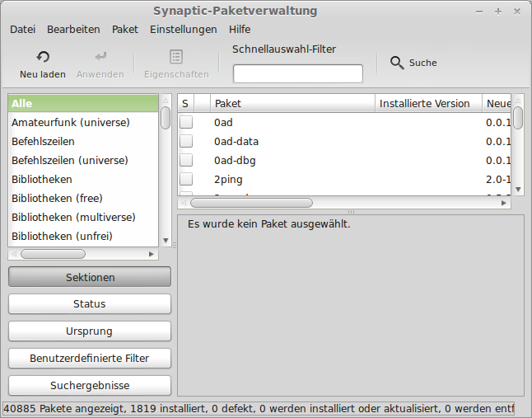Select the Befehlszeilen section
The image size is (532, 418).
(83, 141)
